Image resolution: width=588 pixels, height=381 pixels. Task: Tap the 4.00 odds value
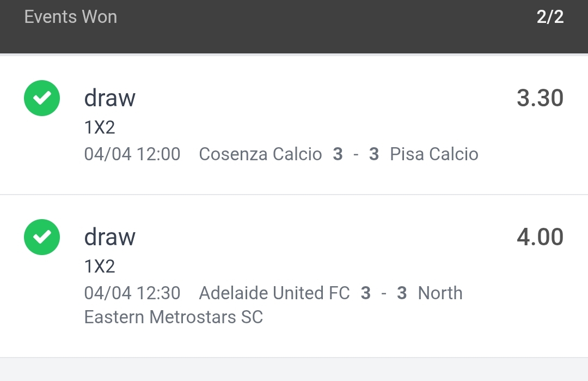coord(540,238)
